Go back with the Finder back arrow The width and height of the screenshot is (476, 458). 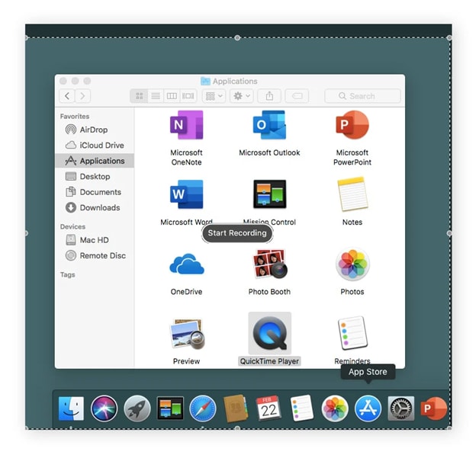point(67,96)
